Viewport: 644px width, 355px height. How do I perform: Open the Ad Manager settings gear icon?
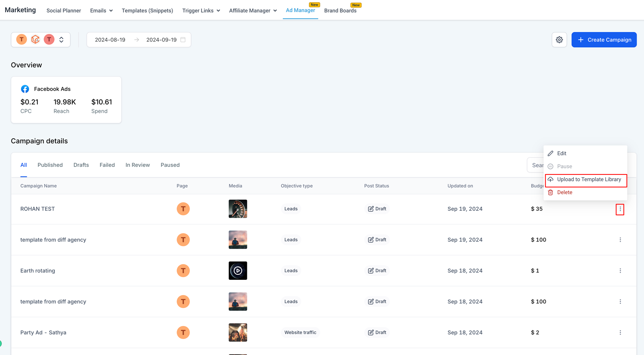(559, 39)
